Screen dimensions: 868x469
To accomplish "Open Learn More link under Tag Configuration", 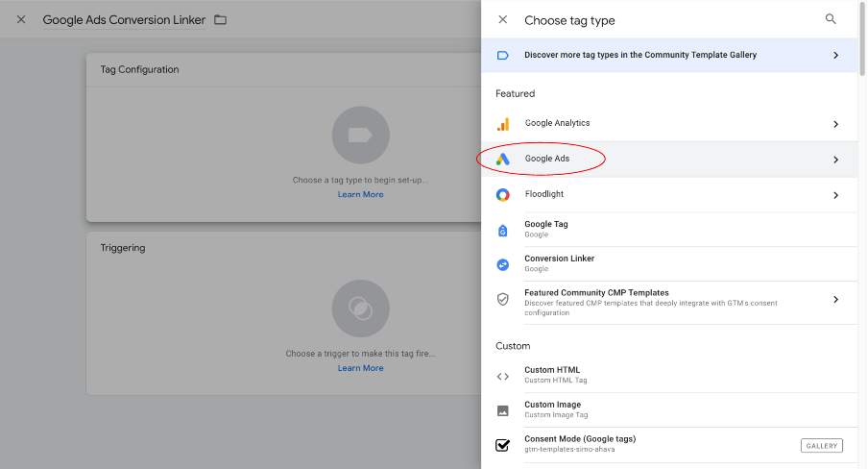I will click(x=360, y=195).
